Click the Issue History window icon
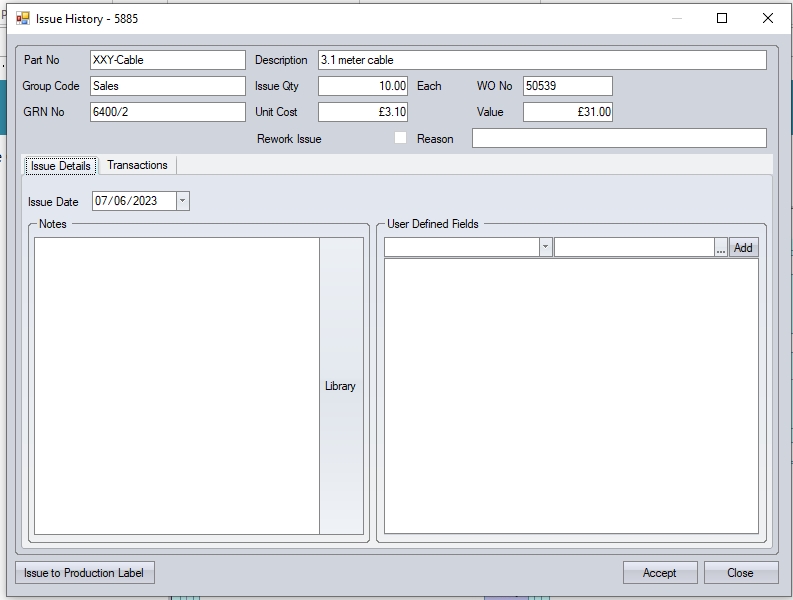 (22, 18)
